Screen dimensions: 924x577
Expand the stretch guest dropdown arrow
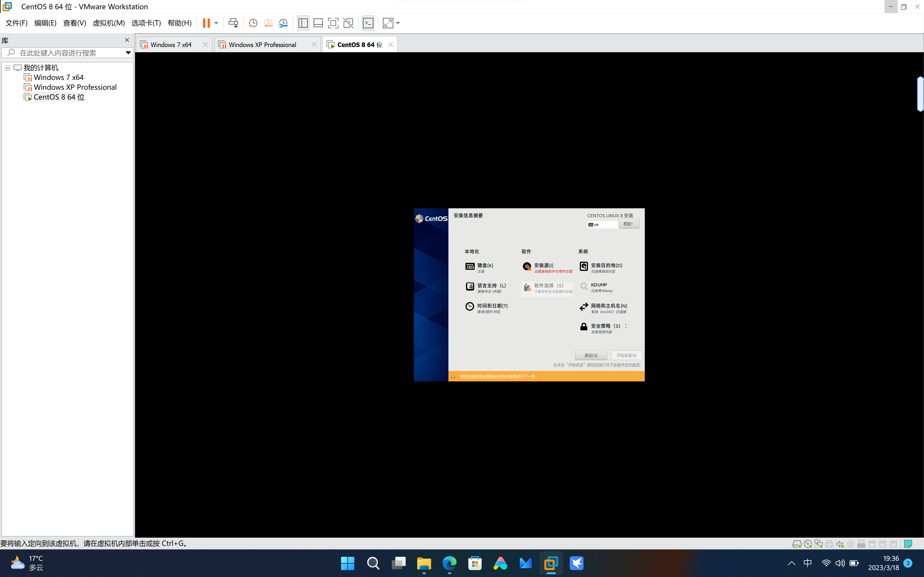pos(398,23)
